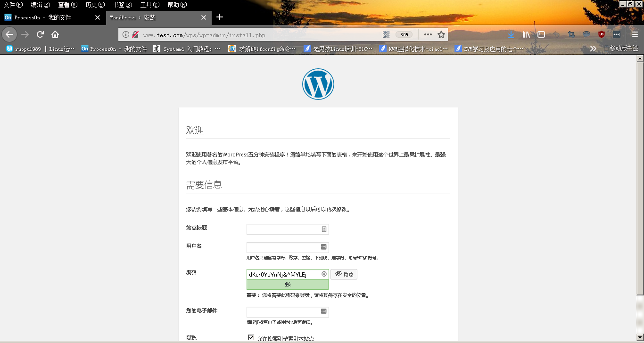Open the Systemd 入门教程 bookmark
This screenshot has width=644, height=343.
click(x=187, y=49)
